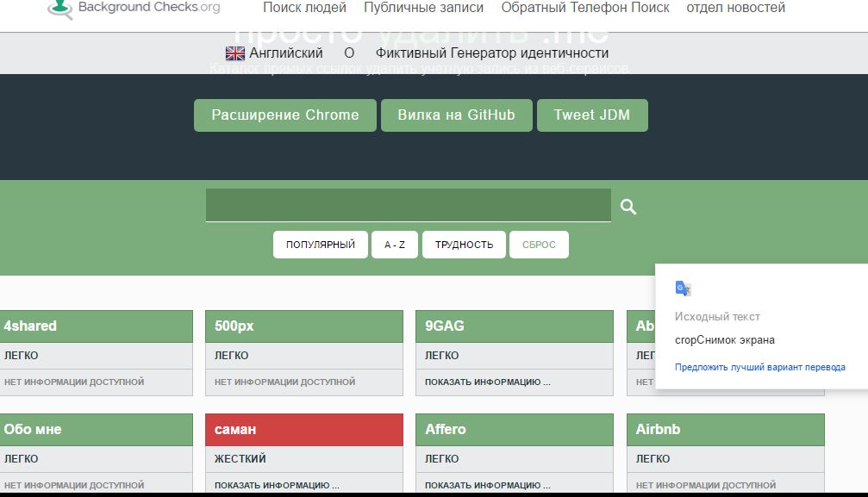Viewport: 868px width, 497px height.
Task: Click the UK flag language icon
Action: coord(234,53)
